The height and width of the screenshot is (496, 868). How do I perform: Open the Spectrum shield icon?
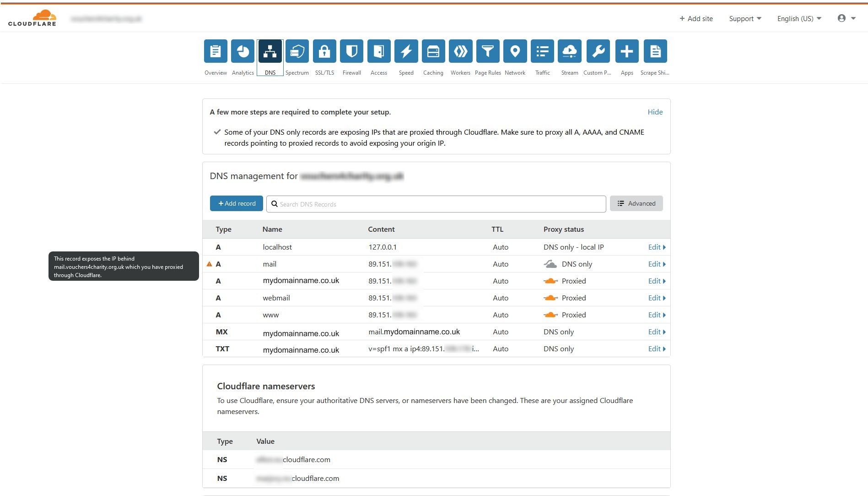[x=297, y=51]
